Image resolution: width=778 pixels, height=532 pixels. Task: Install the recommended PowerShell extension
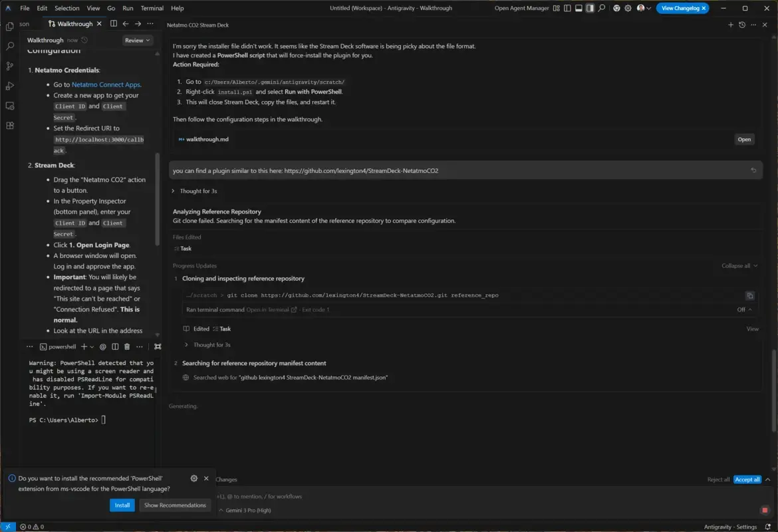click(122, 505)
